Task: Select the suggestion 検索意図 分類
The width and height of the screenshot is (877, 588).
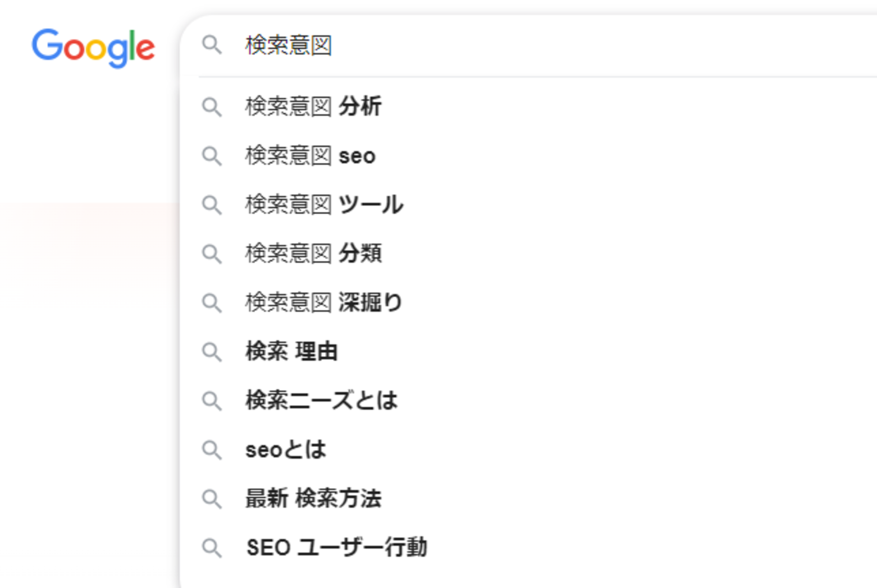Action: 313,254
